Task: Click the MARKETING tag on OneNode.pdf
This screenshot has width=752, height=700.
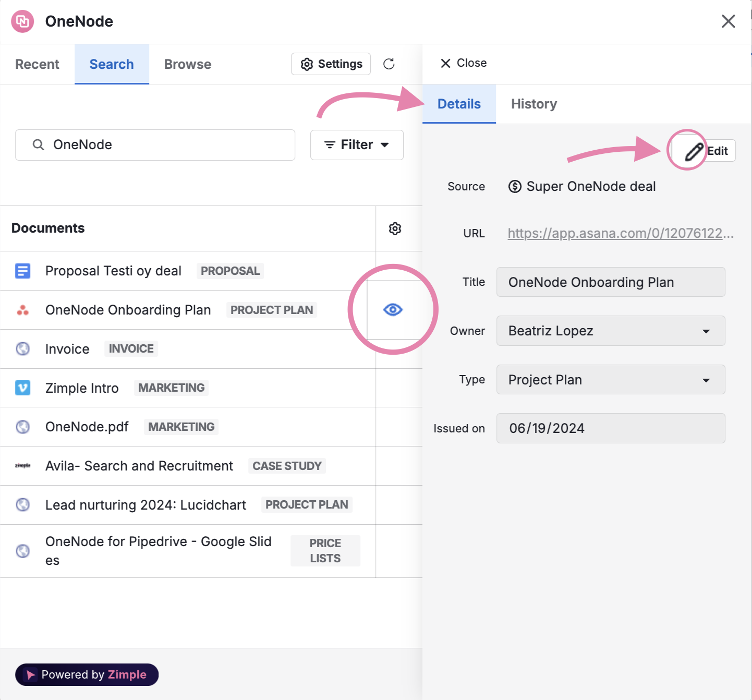Action: pos(181,427)
